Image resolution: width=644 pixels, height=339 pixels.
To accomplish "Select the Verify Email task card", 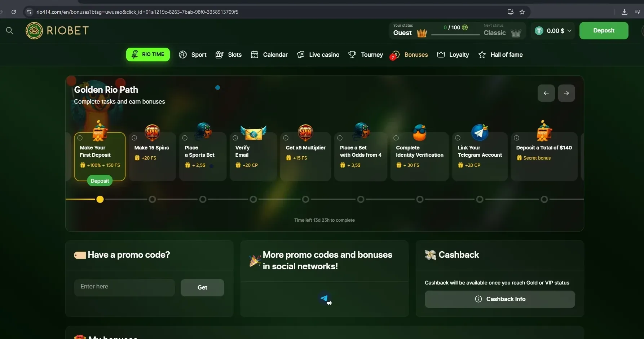I will (x=253, y=157).
